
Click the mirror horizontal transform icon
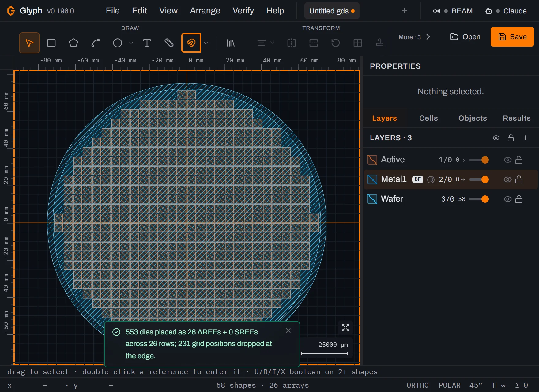pyautogui.click(x=292, y=43)
